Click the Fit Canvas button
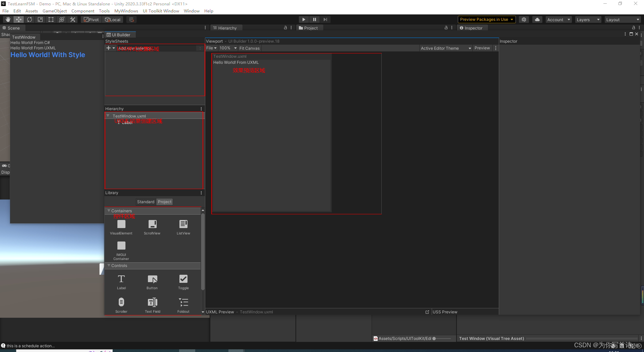Screen dimensions: 644x352 (x=250, y=48)
